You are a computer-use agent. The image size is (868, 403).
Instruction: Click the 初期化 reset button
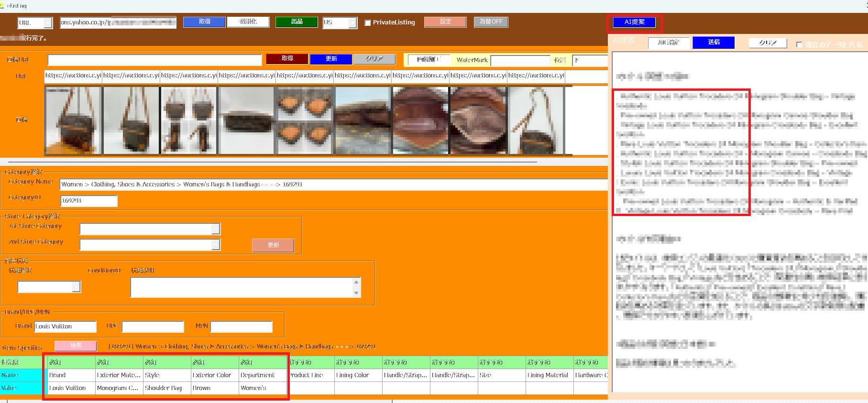(248, 22)
